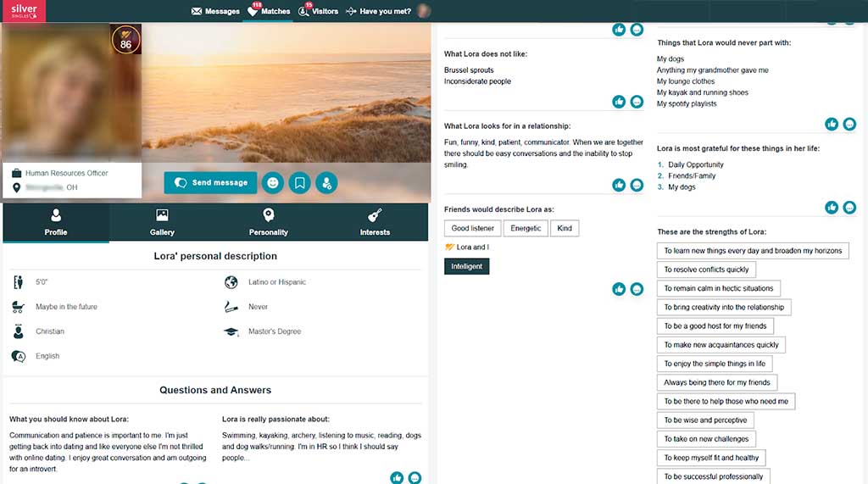Comment on 'looks for in a relationship' answer

[637, 185]
